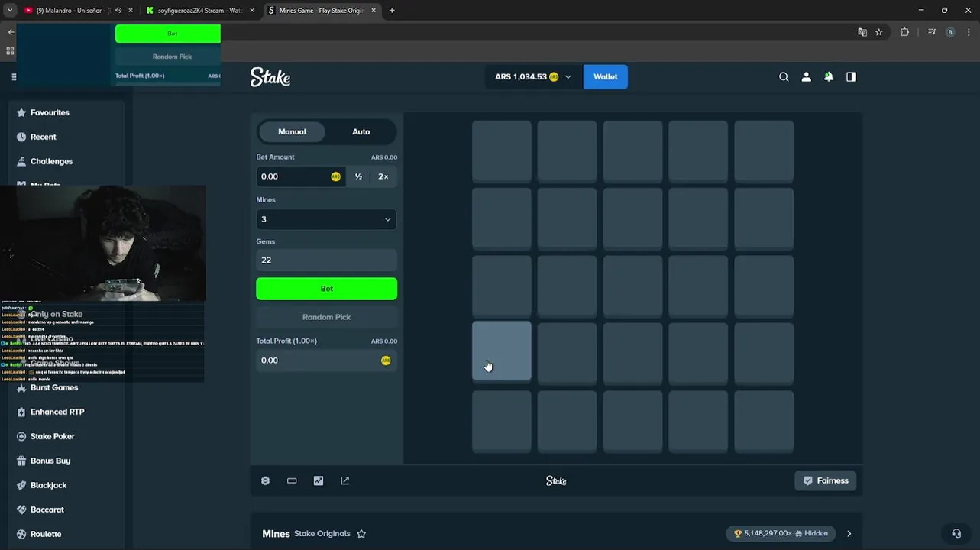
Task: Open the Stake search magnifier
Action: click(x=784, y=76)
